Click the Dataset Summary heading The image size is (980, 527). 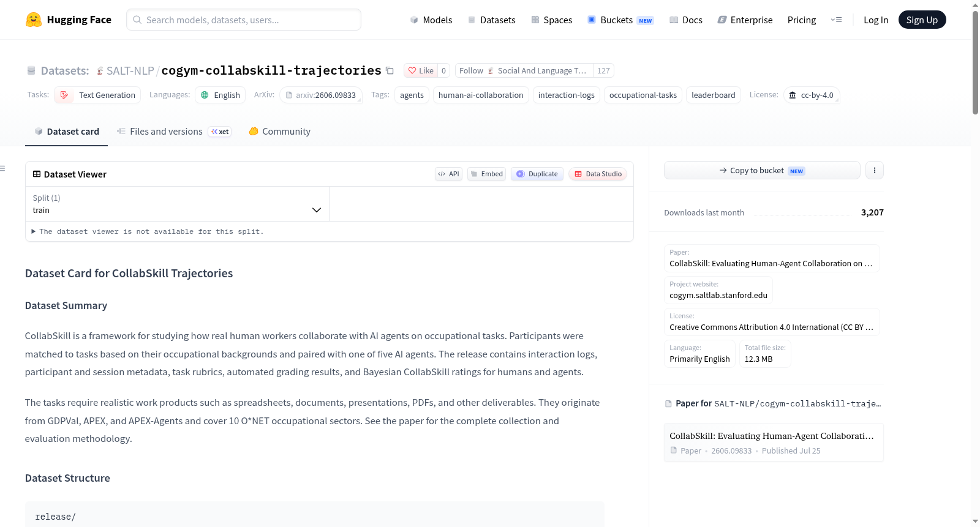click(66, 305)
